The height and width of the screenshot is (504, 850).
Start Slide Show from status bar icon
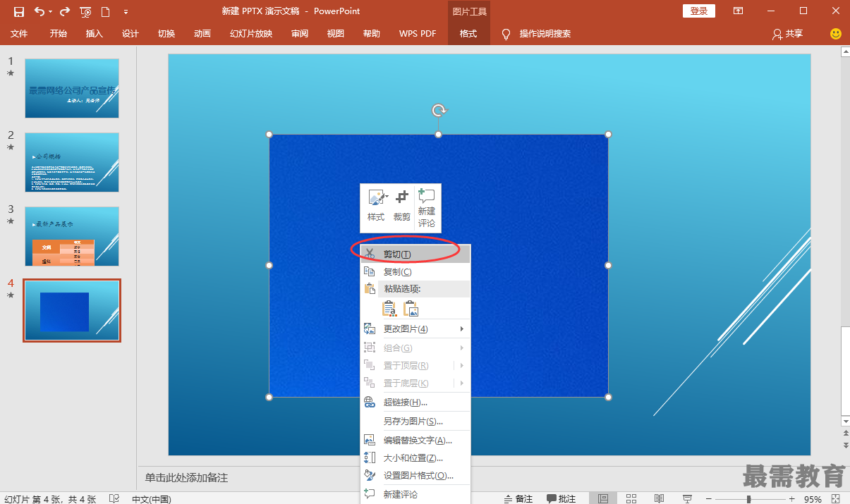pyautogui.click(x=687, y=498)
